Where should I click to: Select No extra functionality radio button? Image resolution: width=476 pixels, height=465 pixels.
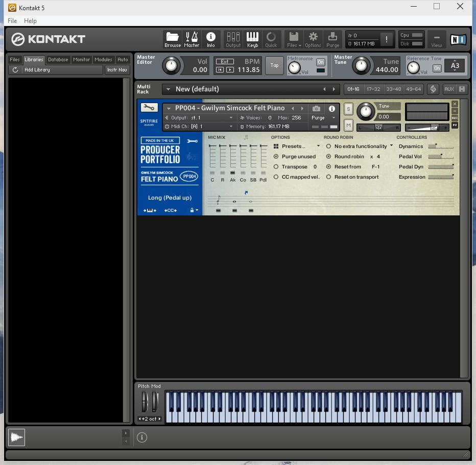[328, 146]
